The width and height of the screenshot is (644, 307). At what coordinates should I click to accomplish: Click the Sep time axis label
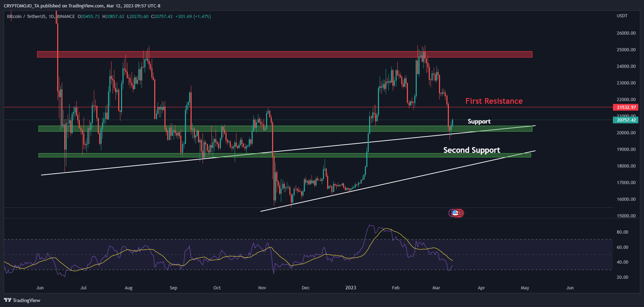point(173,288)
